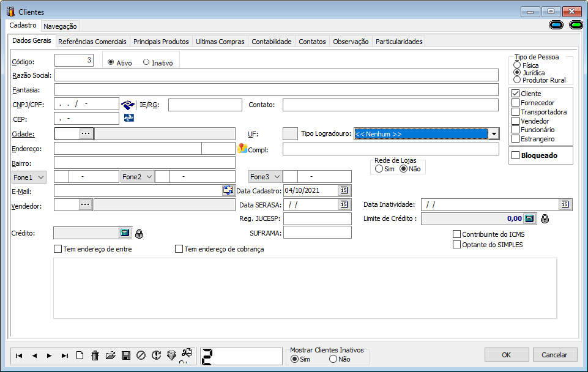The height and width of the screenshot is (372, 588).
Task: Click the funnel filter icon
Action: 171,355
